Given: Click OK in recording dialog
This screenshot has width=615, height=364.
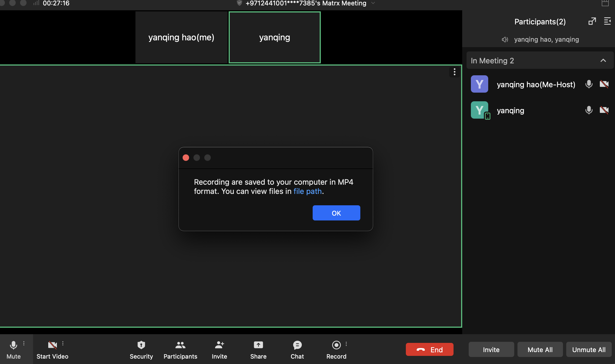Looking at the screenshot, I should pos(336,213).
